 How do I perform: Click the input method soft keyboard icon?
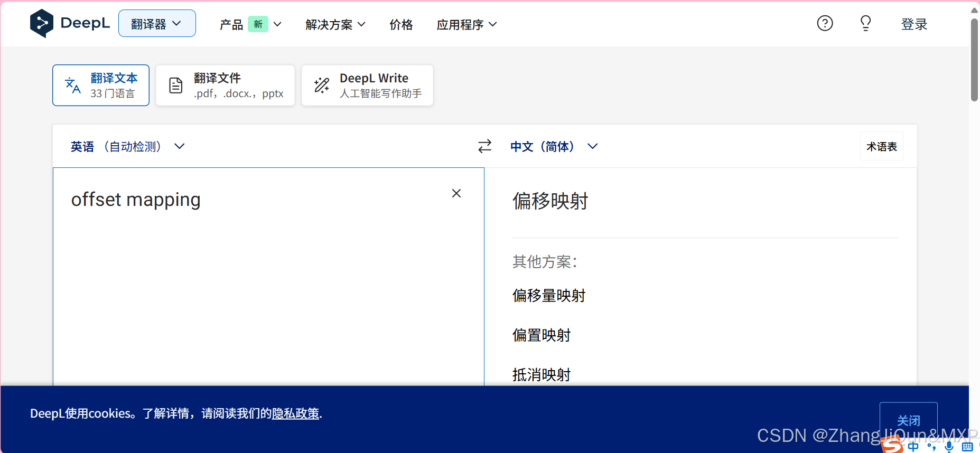point(967,447)
